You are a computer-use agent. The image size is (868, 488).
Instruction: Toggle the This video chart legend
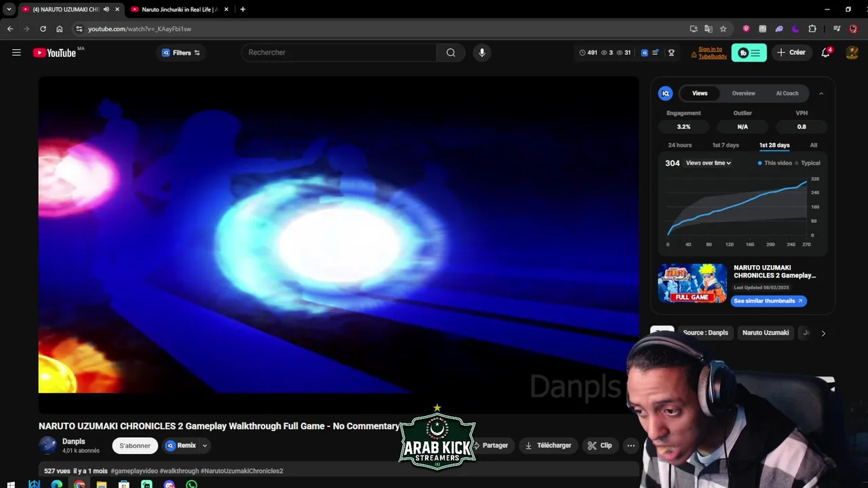click(775, 163)
